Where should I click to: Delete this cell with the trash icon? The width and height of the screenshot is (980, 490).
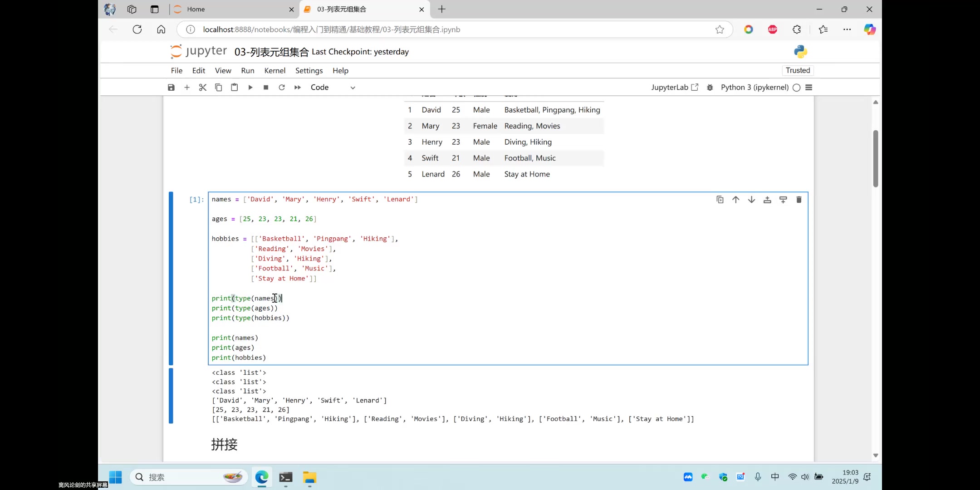(799, 200)
